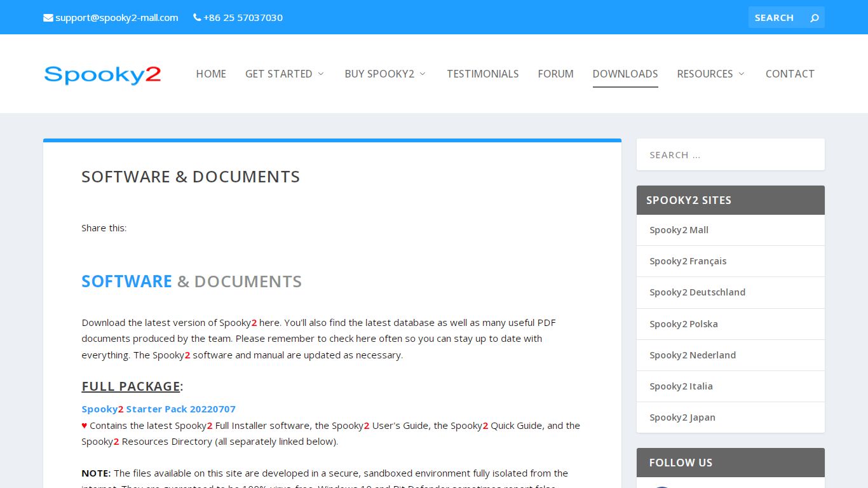Visit the Spooky2 Italia site link
This screenshot has height=488, width=868.
coord(681,386)
